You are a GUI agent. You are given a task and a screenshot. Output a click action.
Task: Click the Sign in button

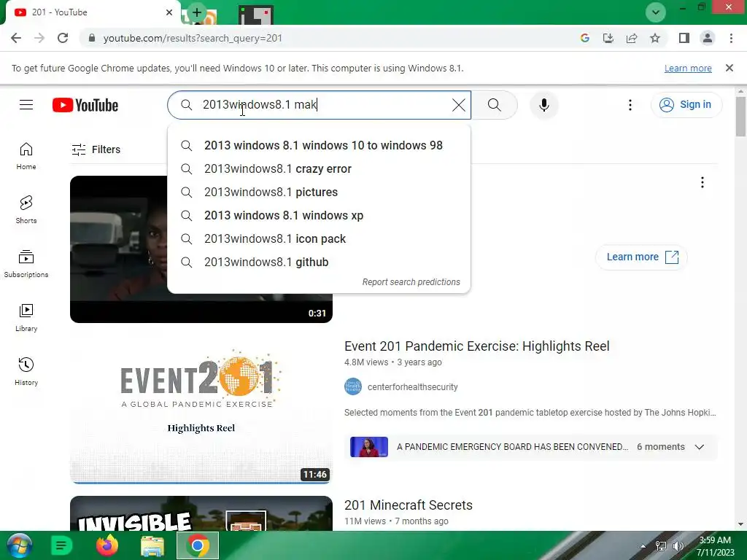coord(686,105)
